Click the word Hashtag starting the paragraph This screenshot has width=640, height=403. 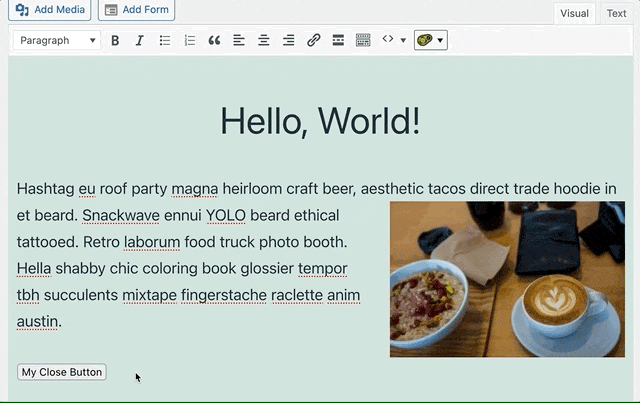[45, 189]
